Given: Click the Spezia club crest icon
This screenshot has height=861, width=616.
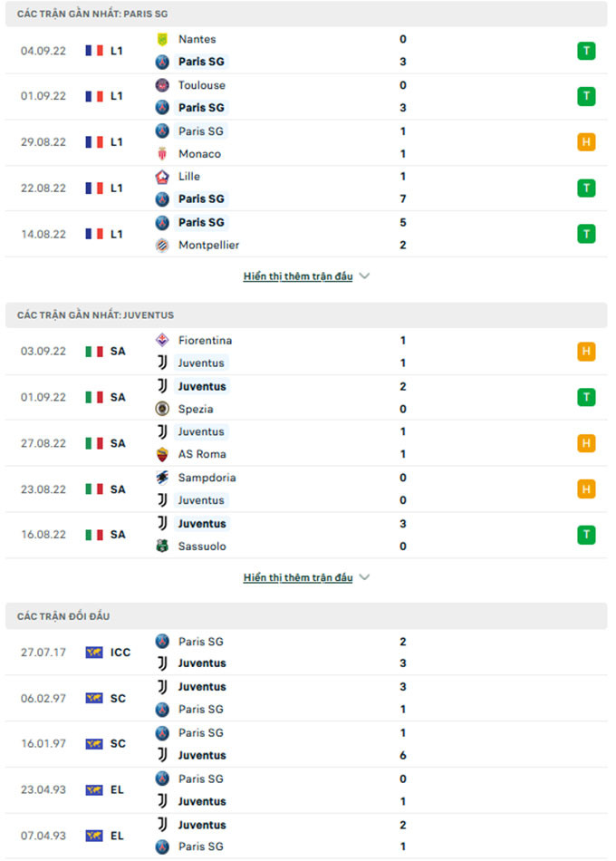Looking at the screenshot, I should [162, 409].
